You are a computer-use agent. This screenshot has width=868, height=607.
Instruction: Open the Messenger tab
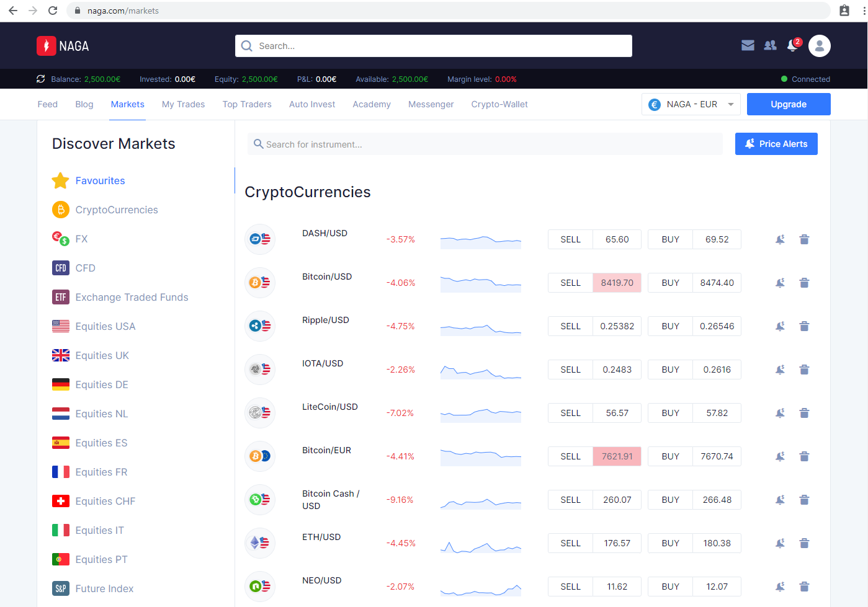(x=431, y=104)
